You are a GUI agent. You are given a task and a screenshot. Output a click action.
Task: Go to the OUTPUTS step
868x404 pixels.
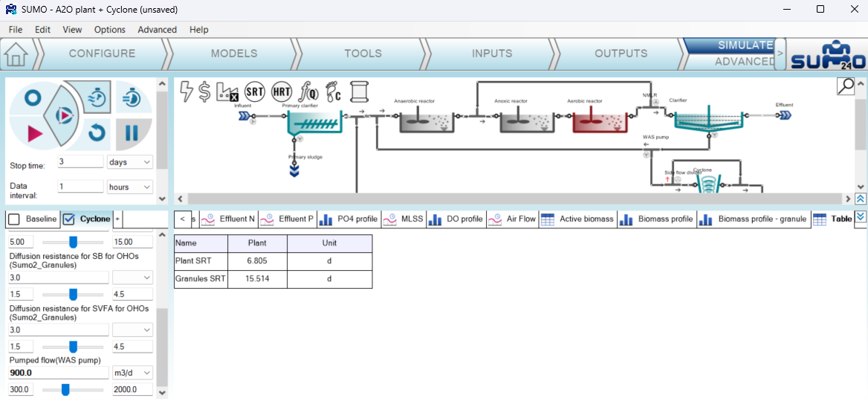point(621,54)
